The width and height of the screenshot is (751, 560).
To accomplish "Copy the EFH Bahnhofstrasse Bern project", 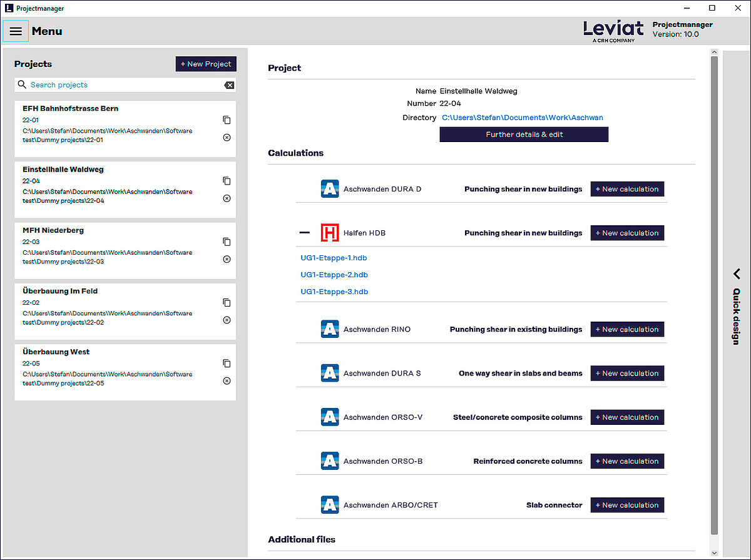I will click(227, 120).
